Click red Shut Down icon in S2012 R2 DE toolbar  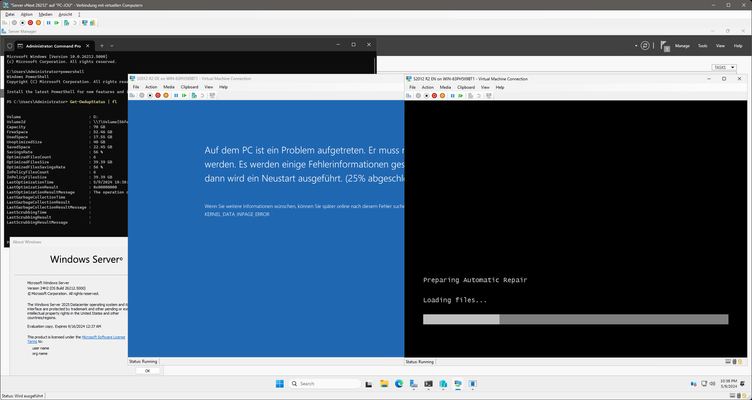[x=158, y=95]
